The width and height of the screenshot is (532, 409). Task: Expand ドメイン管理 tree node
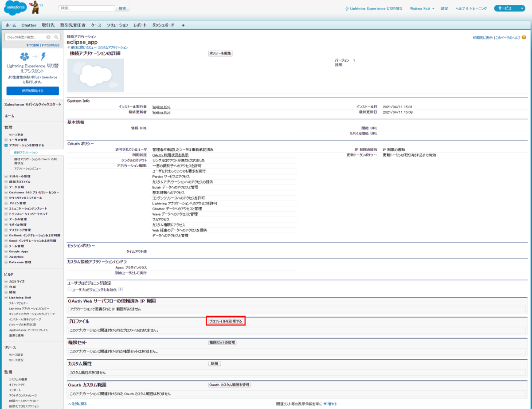[6, 203]
